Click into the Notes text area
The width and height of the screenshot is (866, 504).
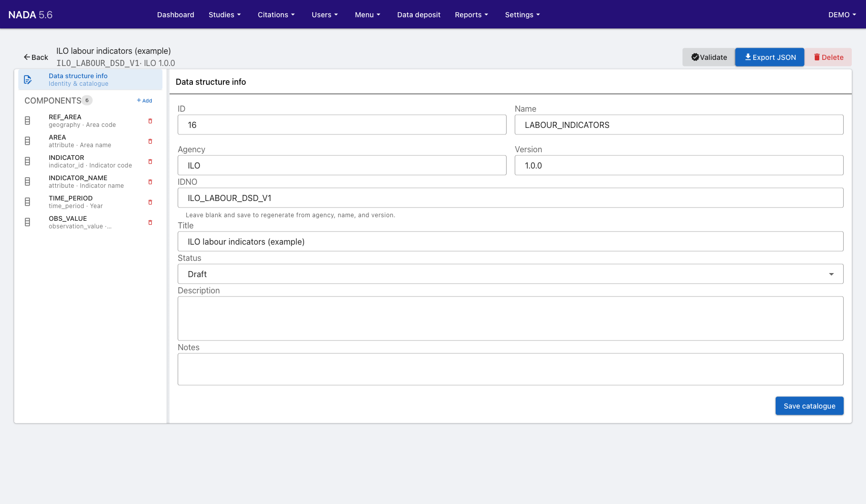(510, 369)
